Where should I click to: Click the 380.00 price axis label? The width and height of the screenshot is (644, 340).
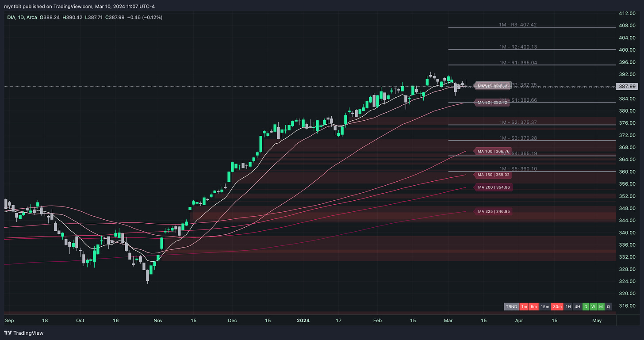point(627,111)
